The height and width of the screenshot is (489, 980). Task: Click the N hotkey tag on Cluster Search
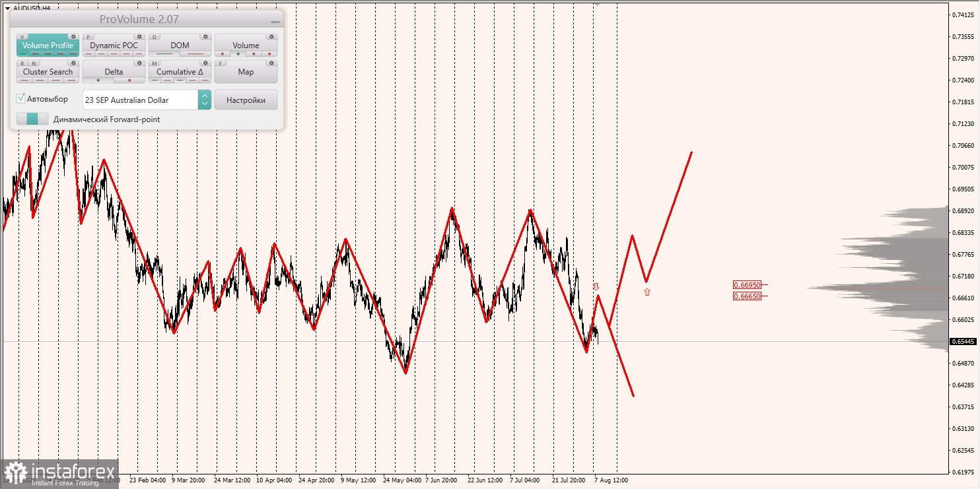[34, 63]
